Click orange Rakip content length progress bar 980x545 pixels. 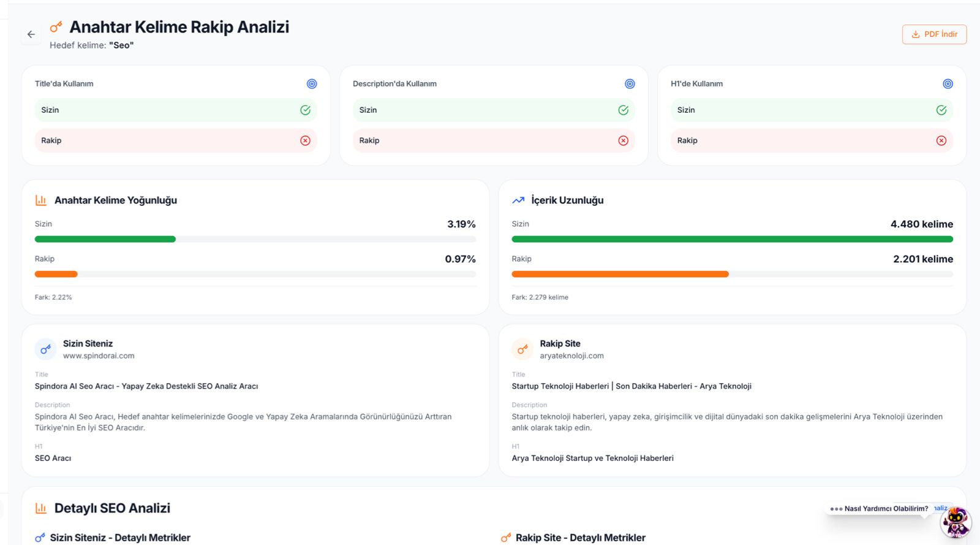pos(620,274)
